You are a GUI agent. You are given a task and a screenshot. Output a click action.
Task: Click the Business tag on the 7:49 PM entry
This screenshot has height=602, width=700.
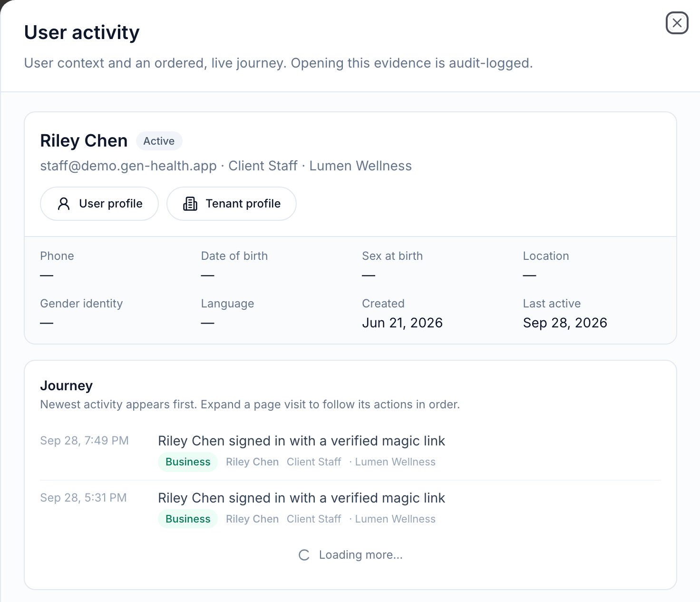tap(188, 462)
